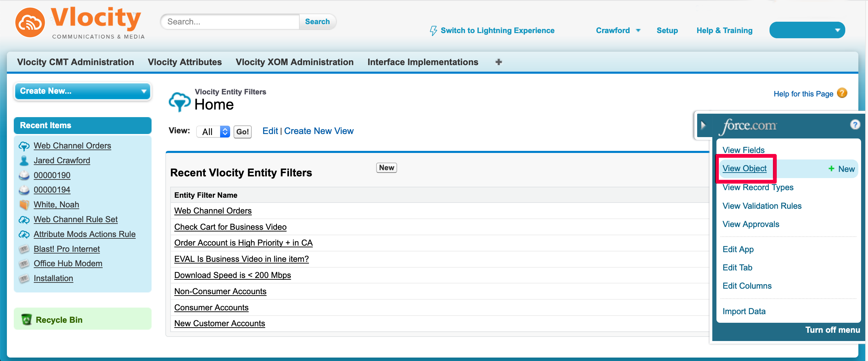Screen dimensions: 868x361
Task: Click the orange help question mark icon
Action: coord(842,93)
